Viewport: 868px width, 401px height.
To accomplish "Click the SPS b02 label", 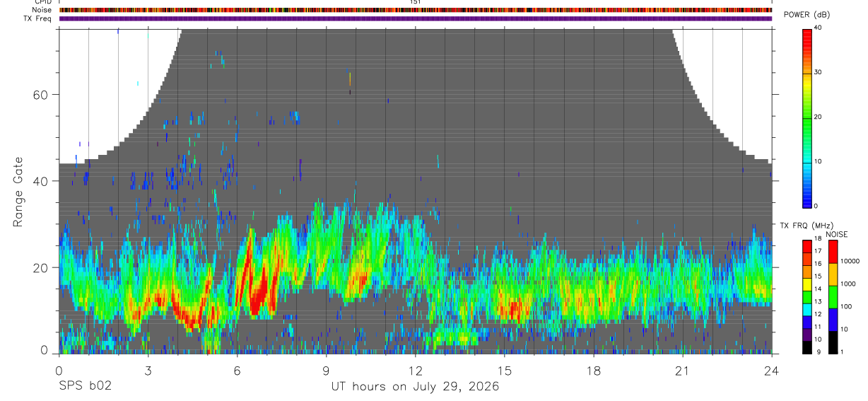I will pos(85,387).
